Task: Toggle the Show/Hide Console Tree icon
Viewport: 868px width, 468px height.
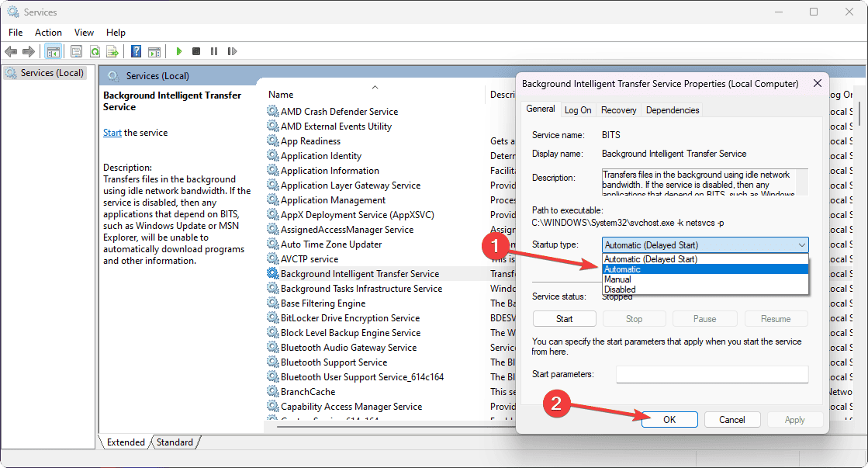Action: [x=53, y=51]
